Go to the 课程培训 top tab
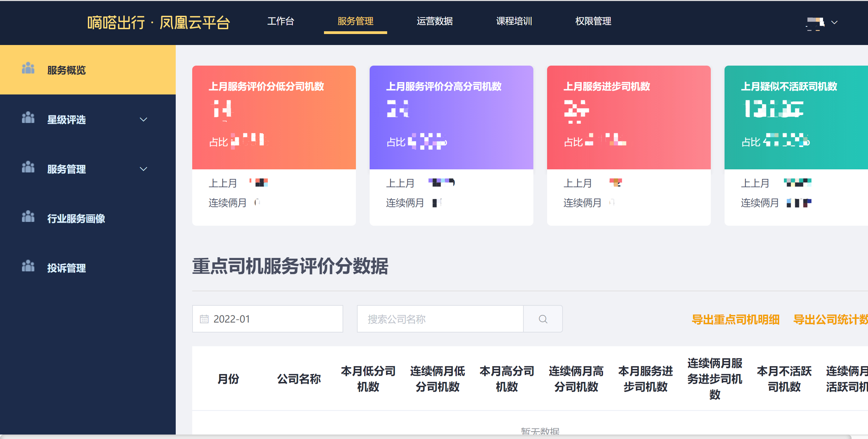The width and height of the screenshot is (868, 439). pyautogui.click(x=514, y=21)
